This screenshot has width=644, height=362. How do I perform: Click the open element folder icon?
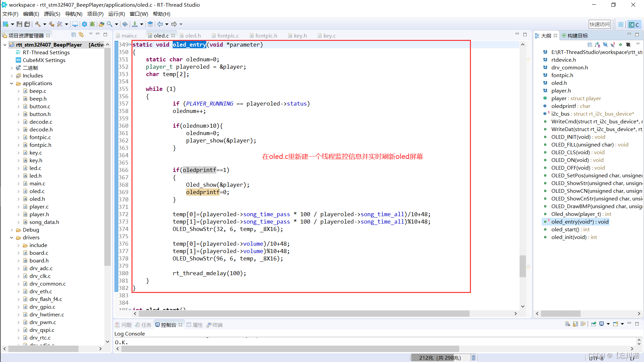point(101,24)
